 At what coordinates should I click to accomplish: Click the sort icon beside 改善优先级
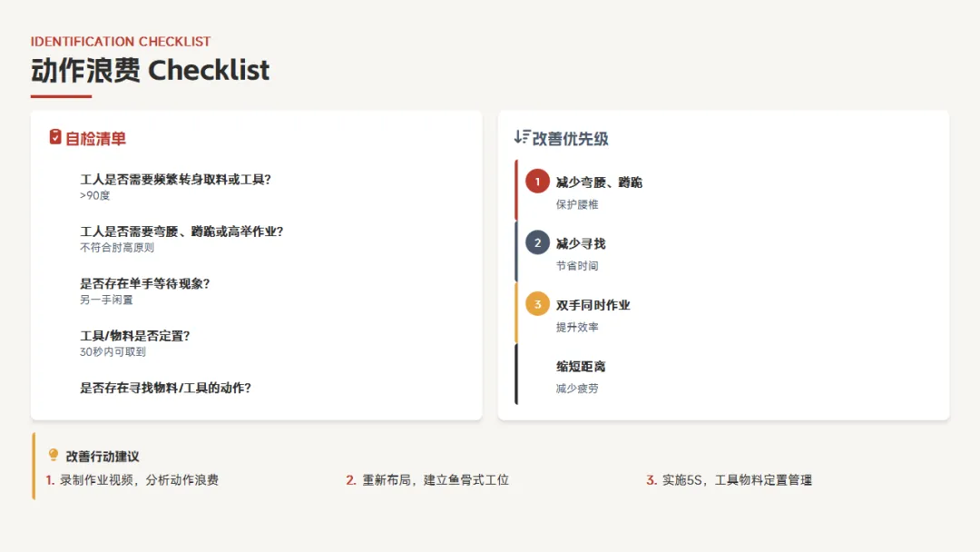tap(521, 137)
